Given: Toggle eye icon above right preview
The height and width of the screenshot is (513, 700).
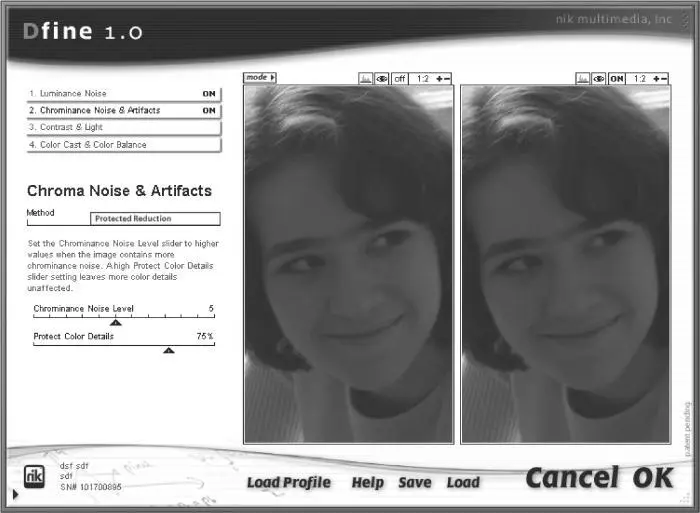Looking at the screenshot, I should tap(598, 78).
